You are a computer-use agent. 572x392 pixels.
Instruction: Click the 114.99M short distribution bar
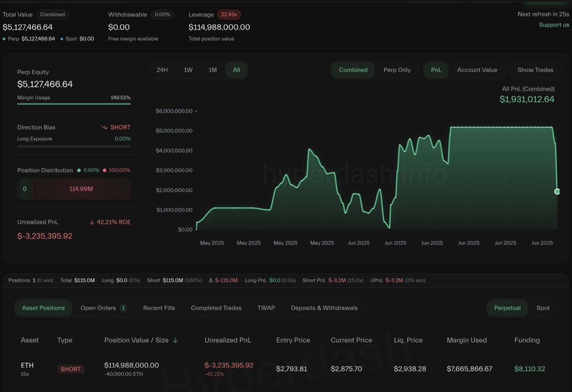point(81,189)
